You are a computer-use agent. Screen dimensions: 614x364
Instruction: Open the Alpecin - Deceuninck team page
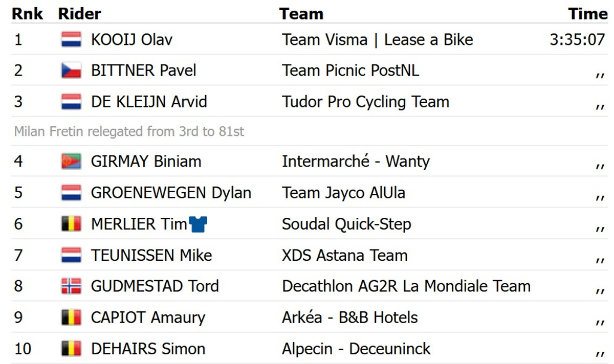point(356,349)
